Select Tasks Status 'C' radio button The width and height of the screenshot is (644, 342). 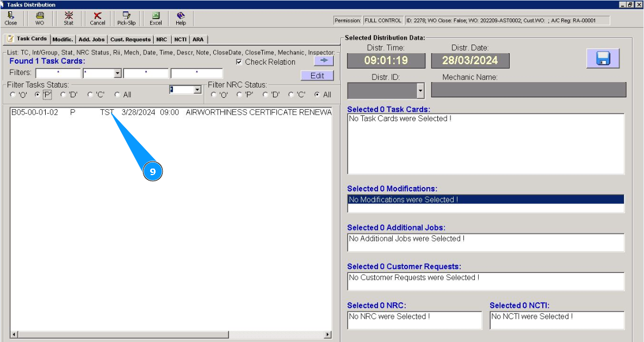(x=90, y=95)
